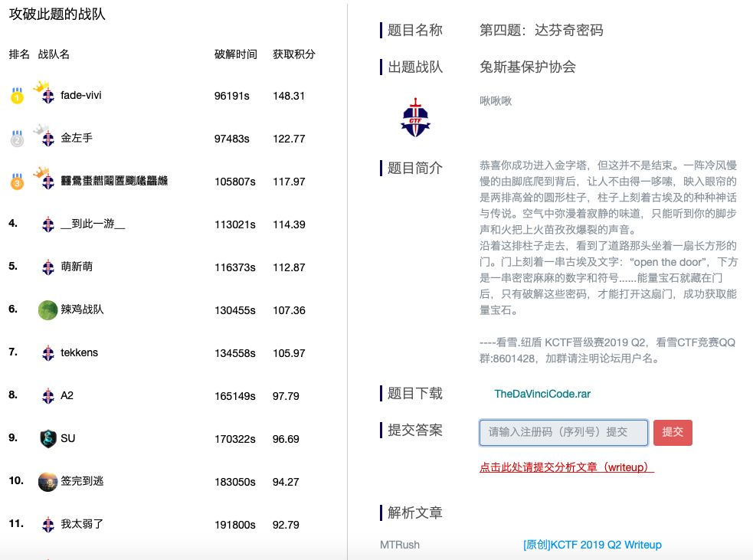
Task: Open team name A2
Action: pyautogui.click(x=67, y=395)
